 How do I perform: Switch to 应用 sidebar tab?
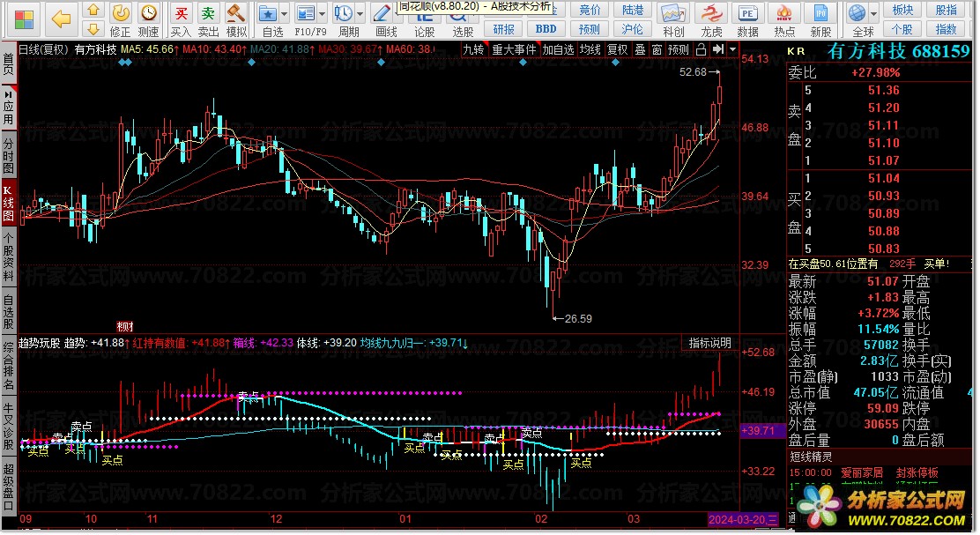pyautogui.click(x=8, y=107)
